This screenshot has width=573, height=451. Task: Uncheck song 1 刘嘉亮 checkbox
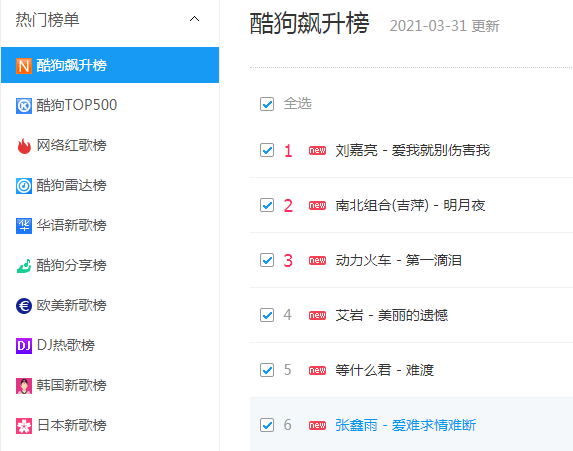pyautogui.click(x=267, y=150)
